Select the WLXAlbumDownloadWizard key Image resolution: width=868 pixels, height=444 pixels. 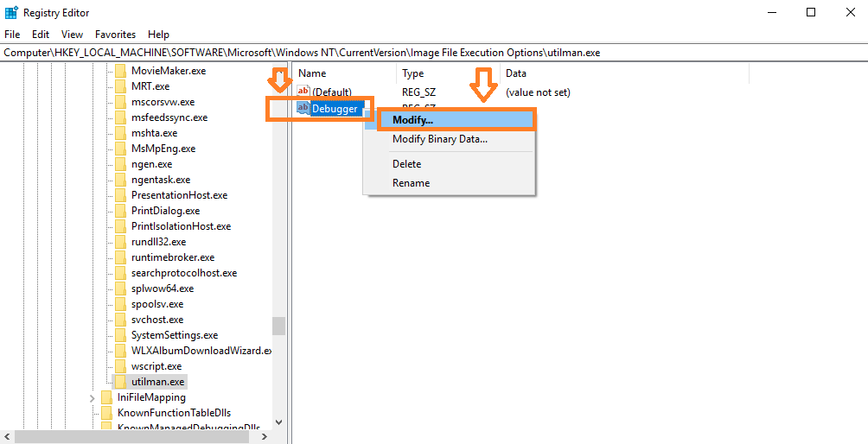pyautogui.click(x=201, y=351)
